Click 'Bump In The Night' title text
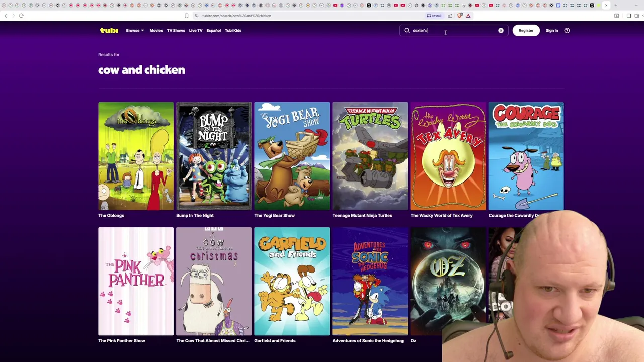The height and width of the screenshot is (362, 644). click(195, 215)
